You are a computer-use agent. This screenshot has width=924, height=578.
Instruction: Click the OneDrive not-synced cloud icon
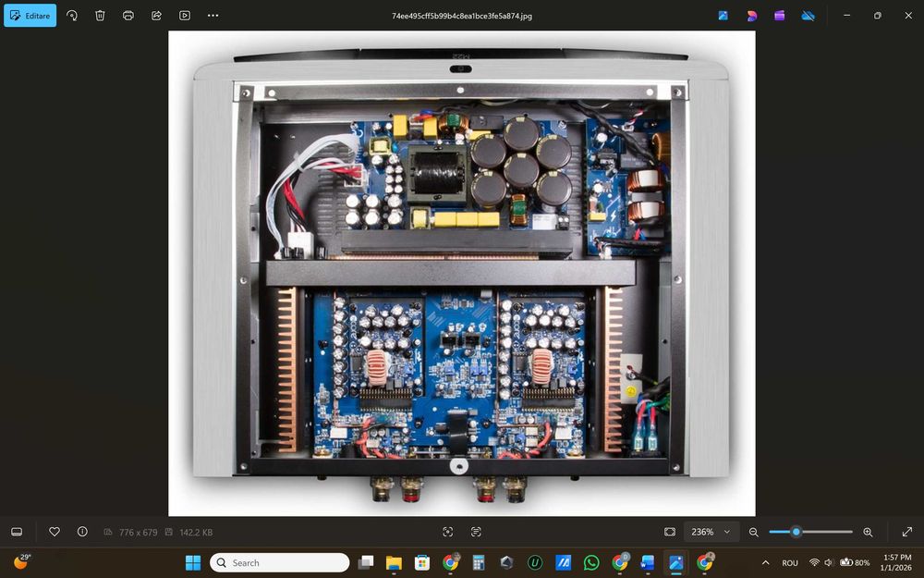[x=808, y=16]
